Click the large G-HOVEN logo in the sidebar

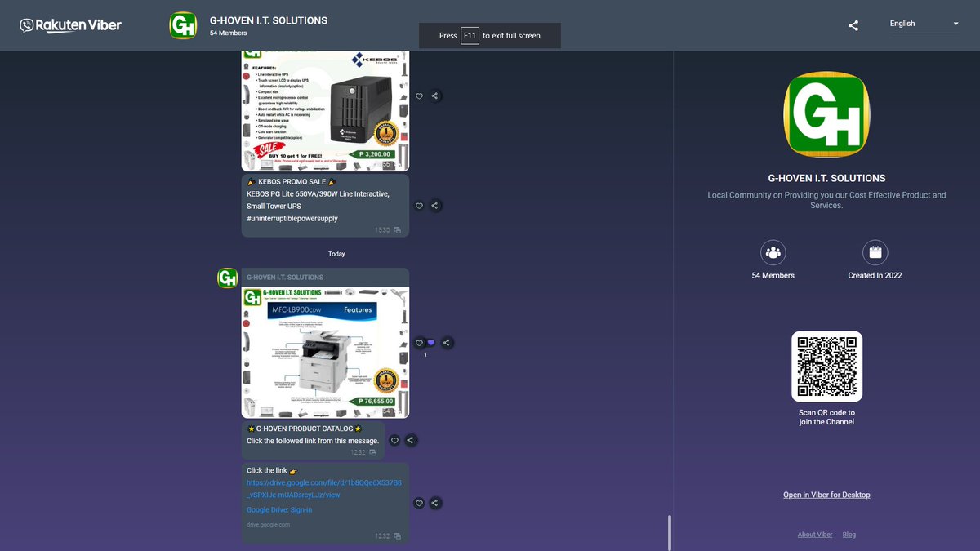coord(826,115)
